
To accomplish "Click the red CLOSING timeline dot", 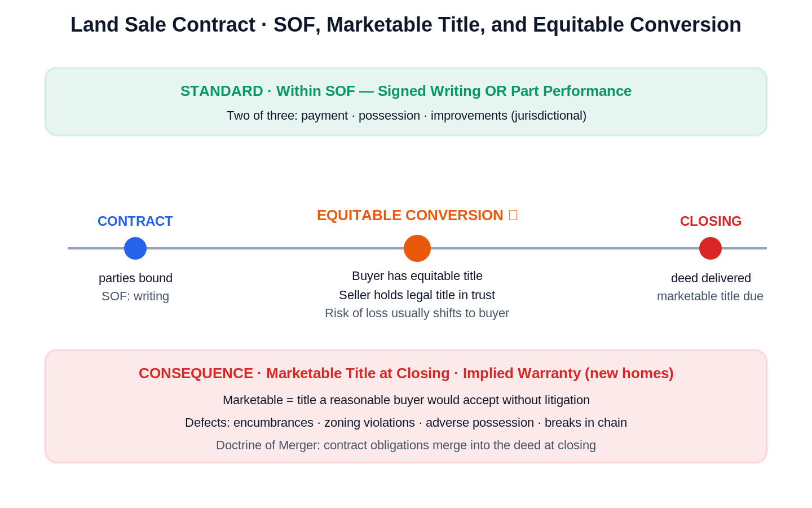I will [710, 248].
